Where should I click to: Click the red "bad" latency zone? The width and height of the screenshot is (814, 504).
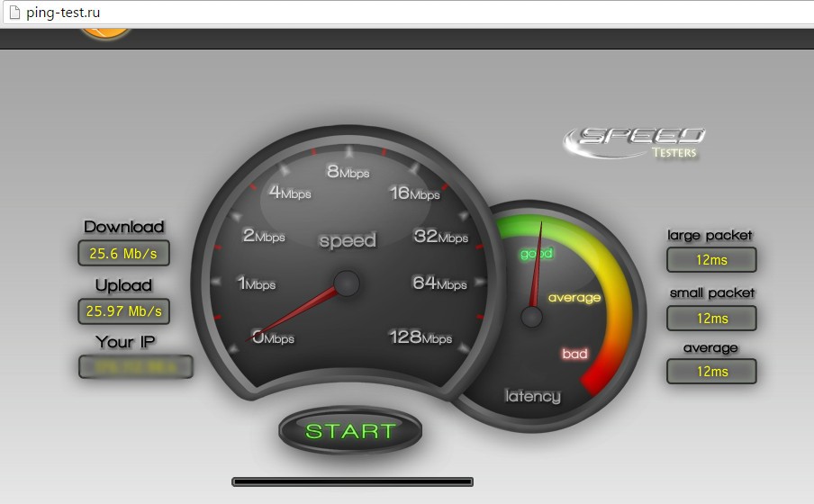574,354
